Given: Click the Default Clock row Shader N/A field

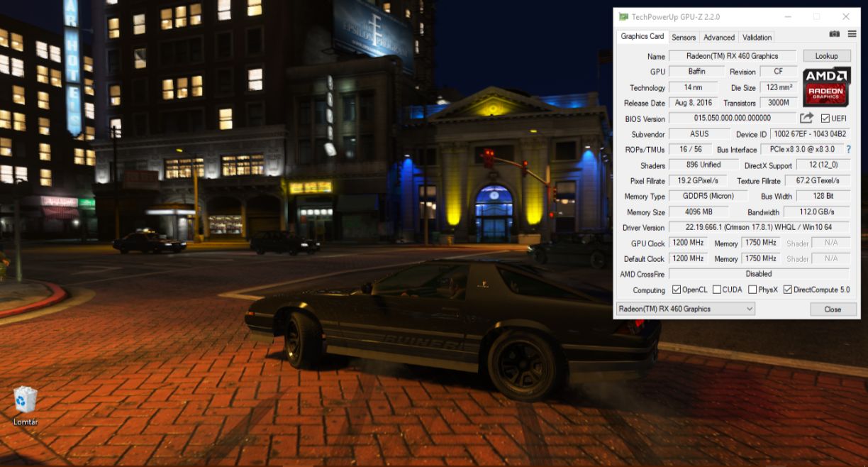Looking at the screenshot, I should [830, 258].
